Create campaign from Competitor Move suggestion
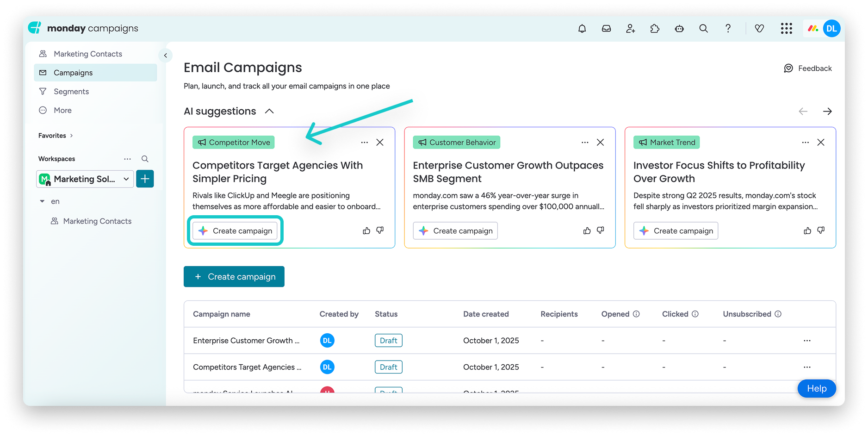This screenshot has height=436, width=868. (x=235, y=230)
